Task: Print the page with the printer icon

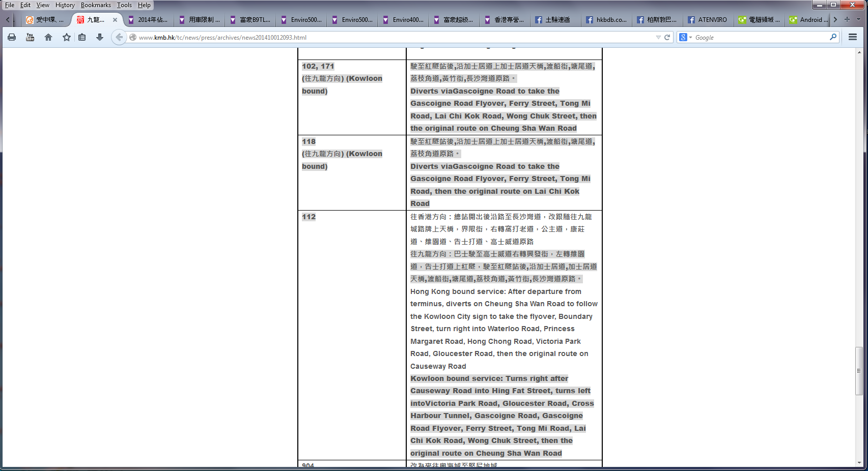Action: coord(12,37)
